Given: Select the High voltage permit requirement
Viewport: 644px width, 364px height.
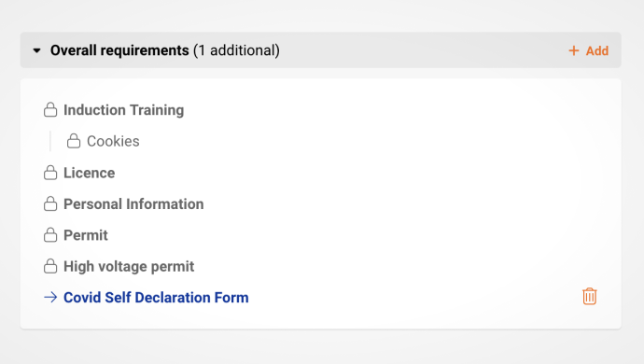Looking at the screenshot, I should coord(129,267).
